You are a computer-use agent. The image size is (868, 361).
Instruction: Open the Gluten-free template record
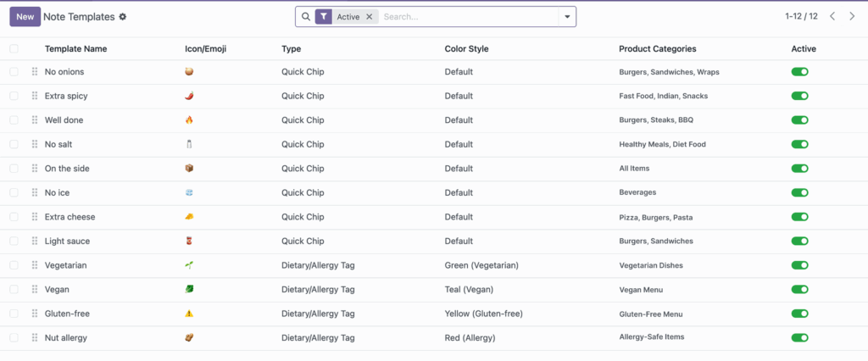[67, 314]
